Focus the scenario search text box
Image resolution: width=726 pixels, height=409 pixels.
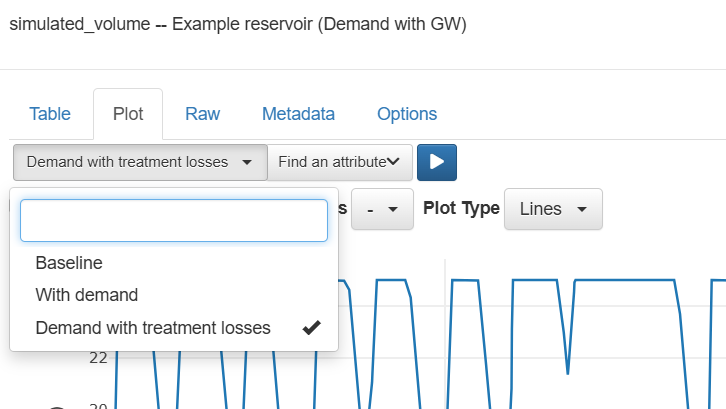(x=174, y=221)
